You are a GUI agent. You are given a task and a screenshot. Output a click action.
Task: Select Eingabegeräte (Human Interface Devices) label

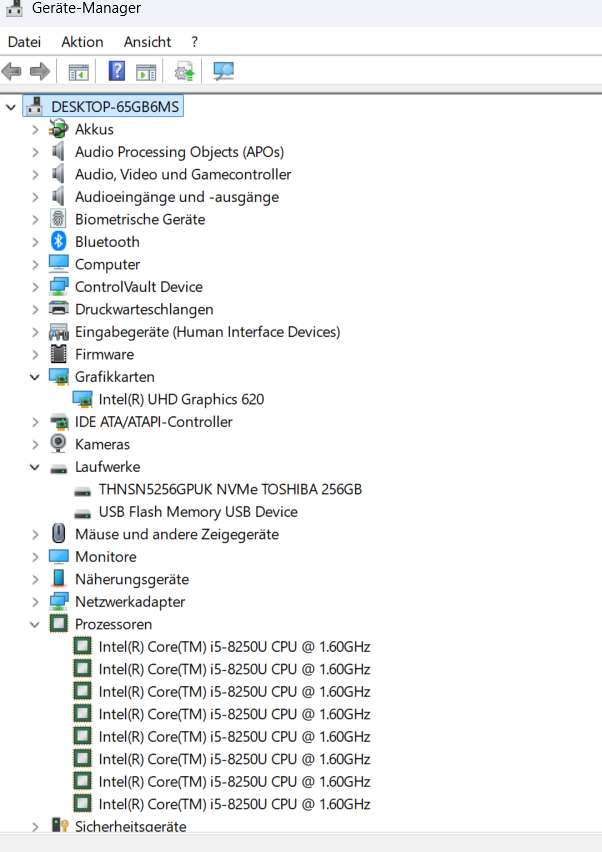[x=208, y=331]
